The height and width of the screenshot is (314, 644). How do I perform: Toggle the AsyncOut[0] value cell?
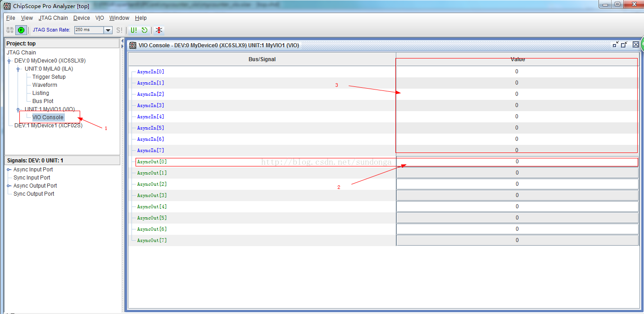click(517, 161)
